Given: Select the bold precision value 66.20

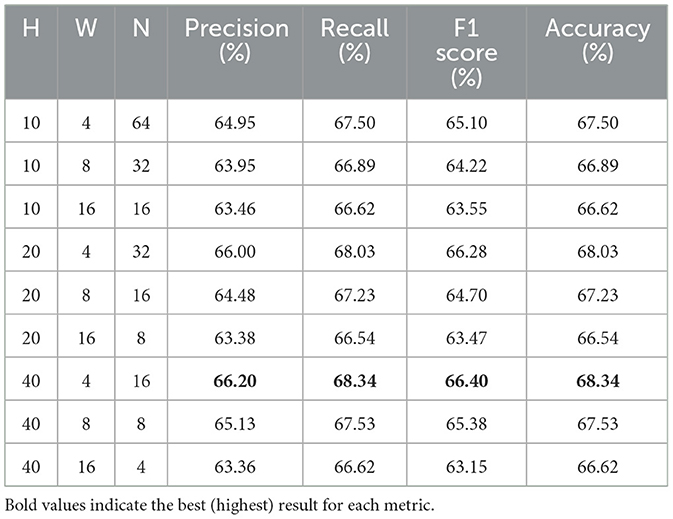Looking at the screenshot, I should pos(235,381).
